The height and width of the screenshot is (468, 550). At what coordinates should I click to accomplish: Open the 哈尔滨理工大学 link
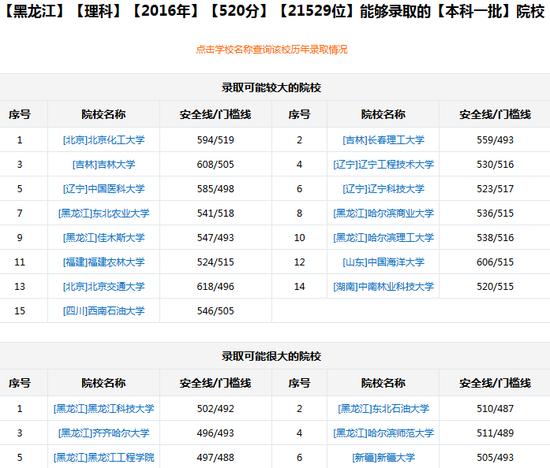tap(383, 238)
